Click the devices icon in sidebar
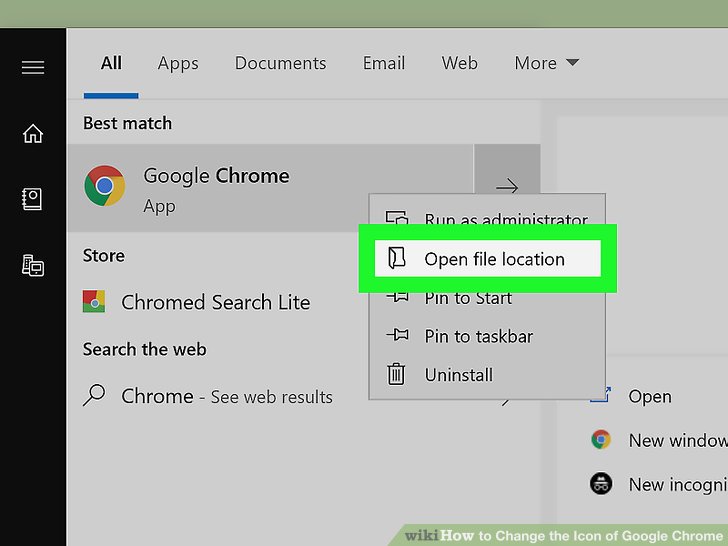 point(33,265)
